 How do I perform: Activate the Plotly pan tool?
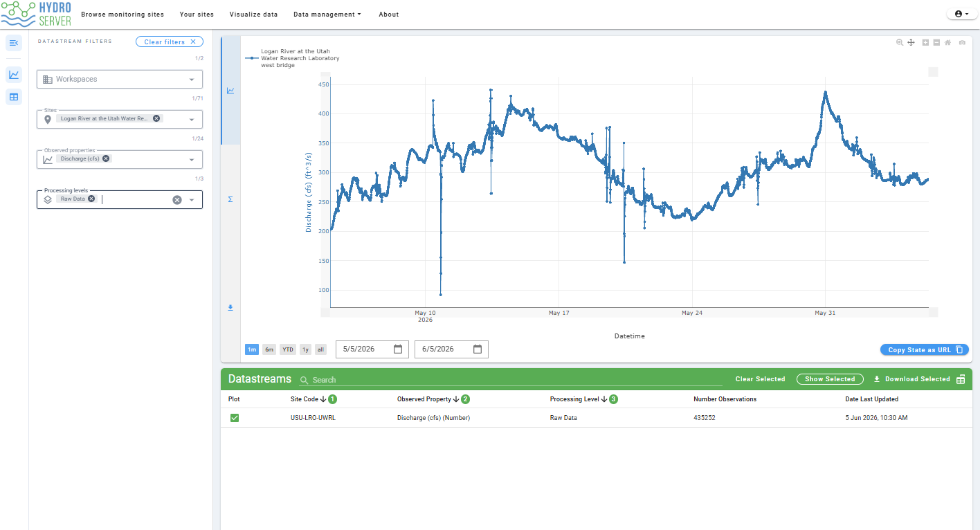(x=911, y=43)
